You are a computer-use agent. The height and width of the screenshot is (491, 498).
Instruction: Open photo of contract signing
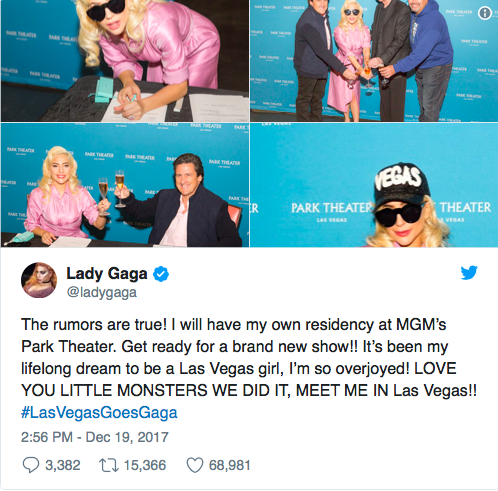125,61
